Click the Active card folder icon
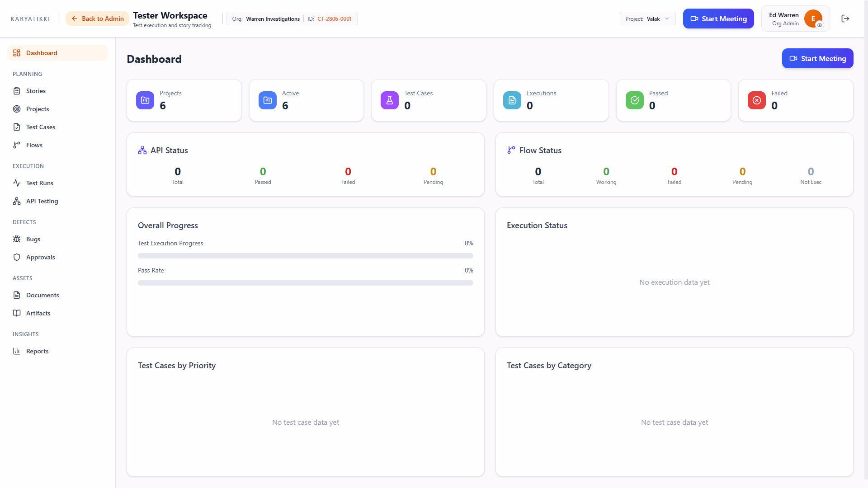This screenshot has height=488, width=868. point(268,100)
